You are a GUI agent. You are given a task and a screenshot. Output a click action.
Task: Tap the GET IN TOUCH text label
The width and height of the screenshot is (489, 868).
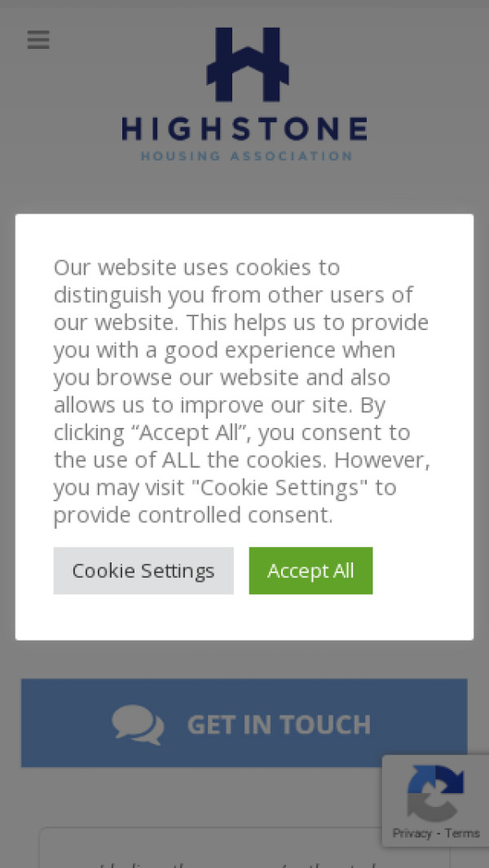point(279,725)
